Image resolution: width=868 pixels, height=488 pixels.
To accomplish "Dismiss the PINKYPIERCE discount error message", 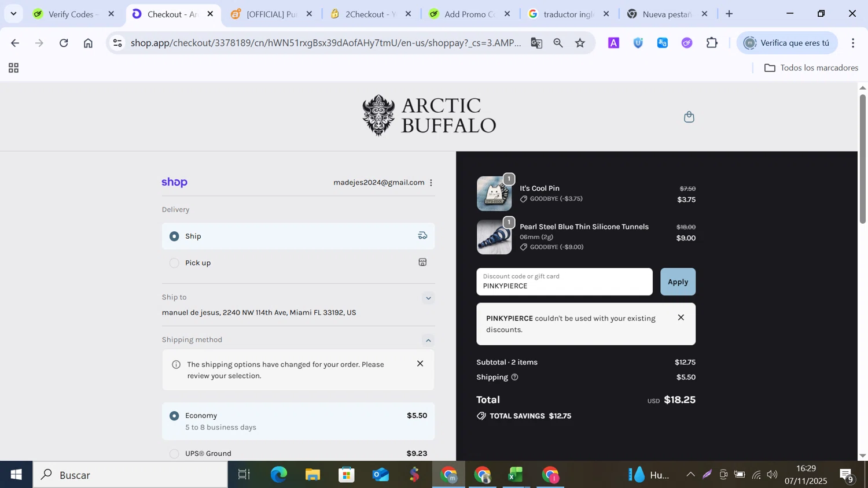I will click(x=681, y=317).
